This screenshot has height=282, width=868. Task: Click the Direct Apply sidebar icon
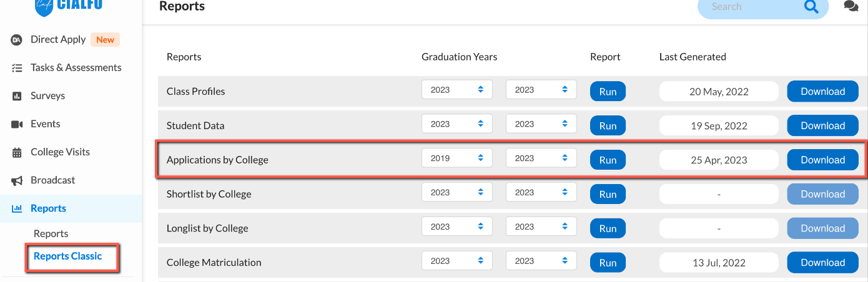pyautogui.click(x=17, y=40)
